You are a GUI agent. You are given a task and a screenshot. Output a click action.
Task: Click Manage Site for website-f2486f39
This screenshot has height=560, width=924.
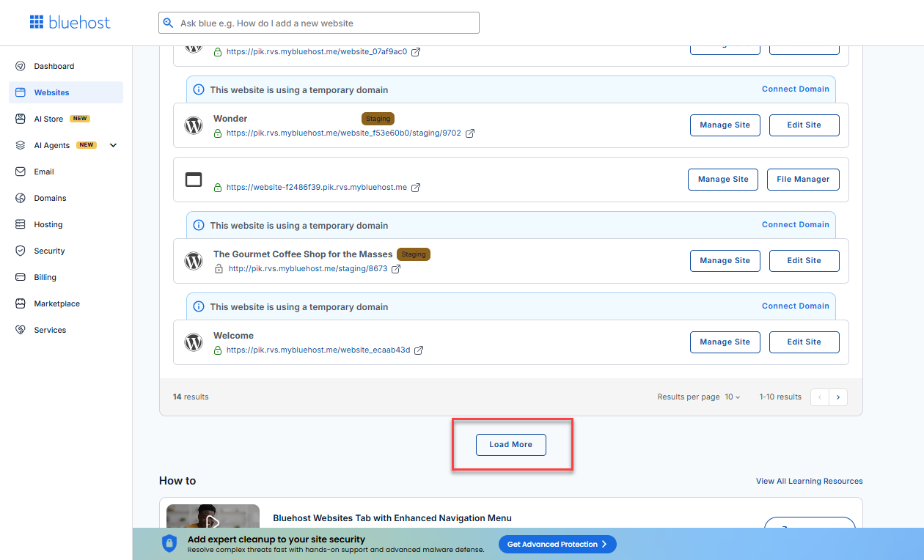[x=723, y=180]
